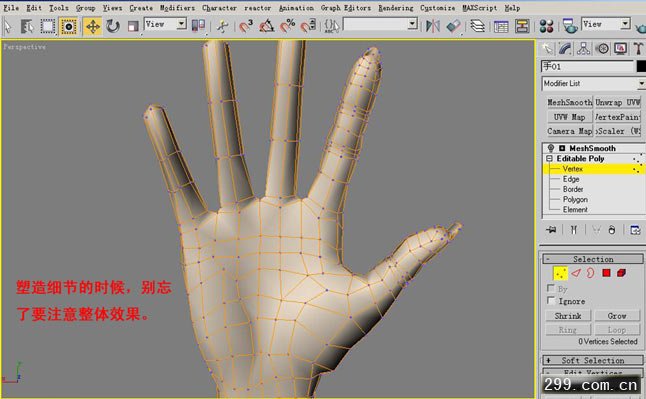The width and height of the screenshot is (646, 399).
Task: Toggle the Spinner Snap icon
Action: pos(308,26)
